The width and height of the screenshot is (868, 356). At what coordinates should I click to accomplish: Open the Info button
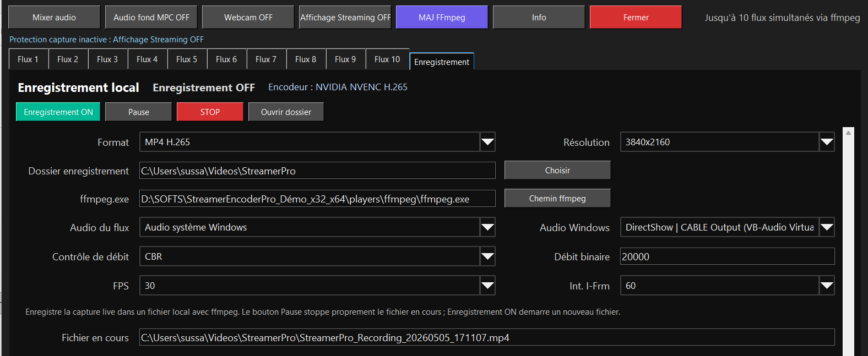click(x=539, y=17)
